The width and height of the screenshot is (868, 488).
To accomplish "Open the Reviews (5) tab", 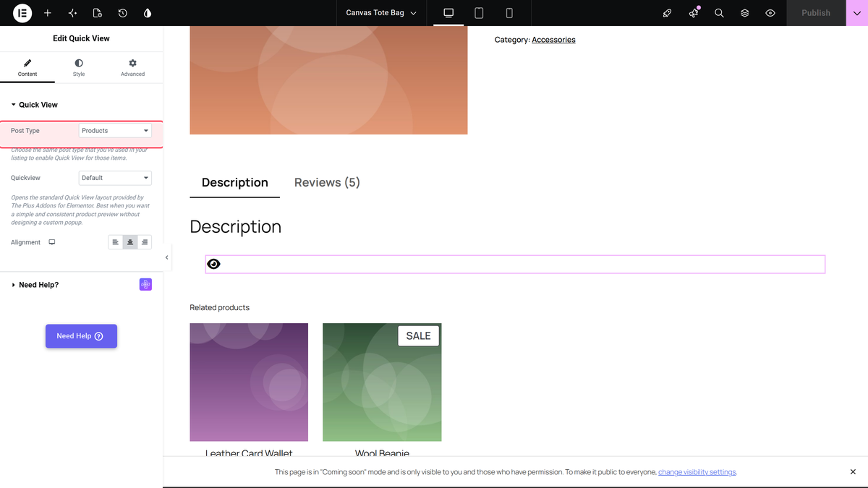I will click(327, 182).
